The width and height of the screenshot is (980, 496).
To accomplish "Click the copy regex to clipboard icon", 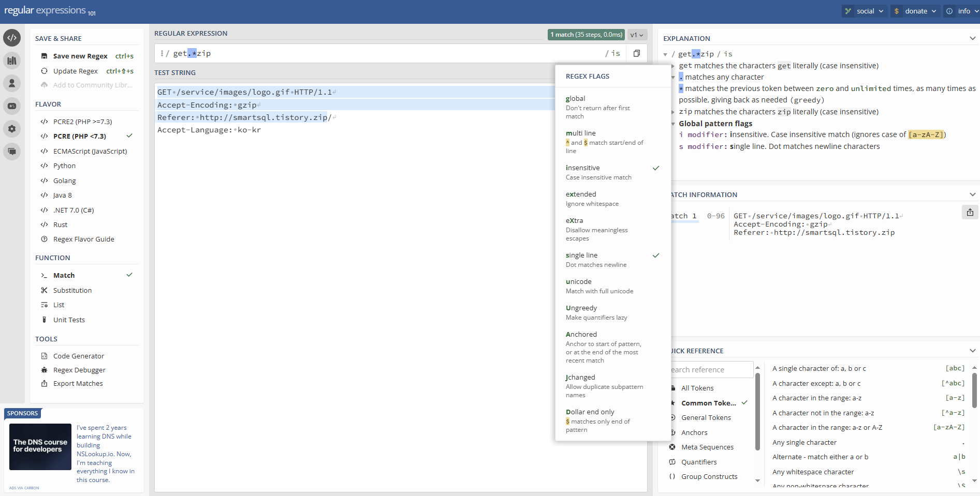I will click(637, 53).
